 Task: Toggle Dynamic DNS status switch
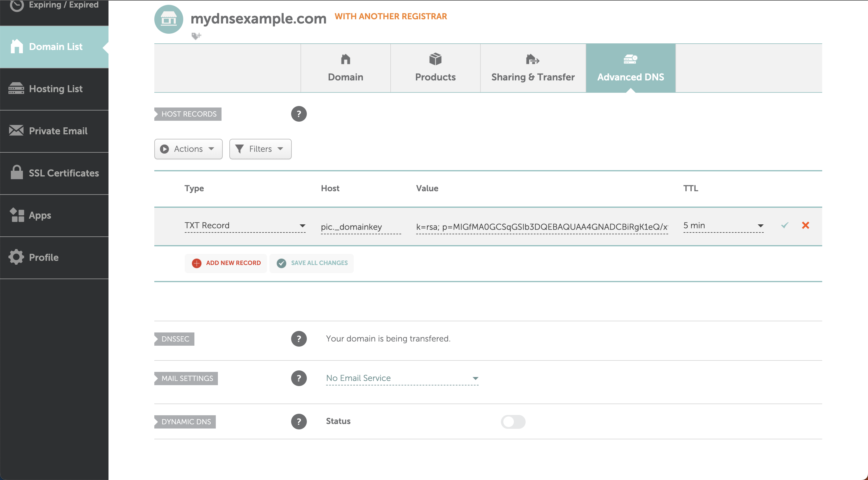pos(513,422)
